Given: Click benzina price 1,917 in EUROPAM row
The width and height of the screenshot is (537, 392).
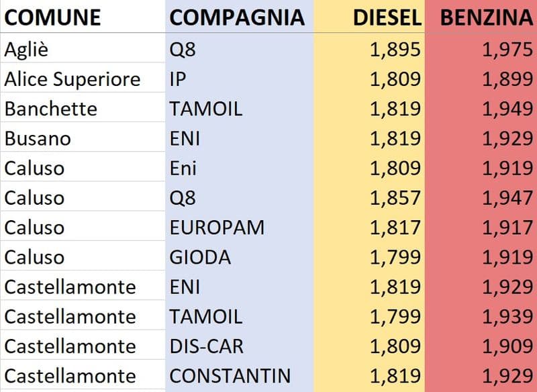Looking at the screenshot, I should tap(507, 227).
